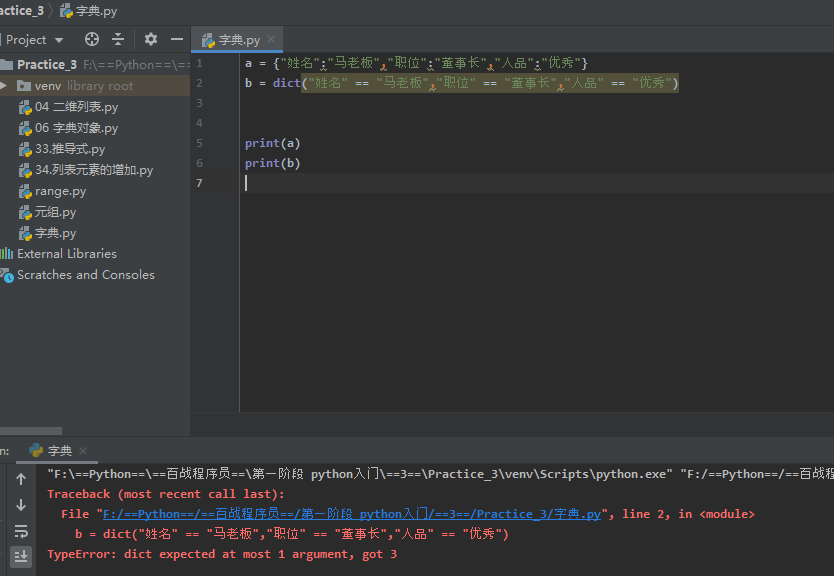The image size is (834, 576).
Task: Close the 字典 run tab
Action: [x=83, y=451]
